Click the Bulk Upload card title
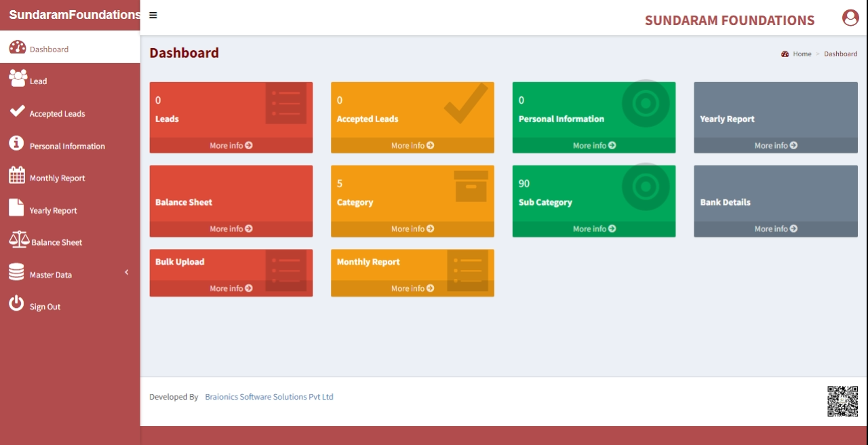 click(x=180, y=262)
